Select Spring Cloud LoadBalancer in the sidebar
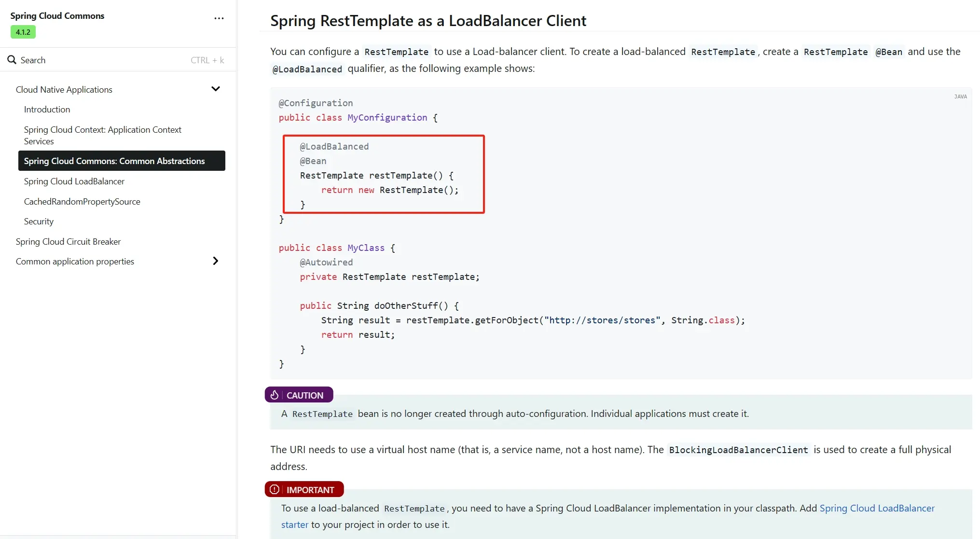 click(x=74, y=181)
